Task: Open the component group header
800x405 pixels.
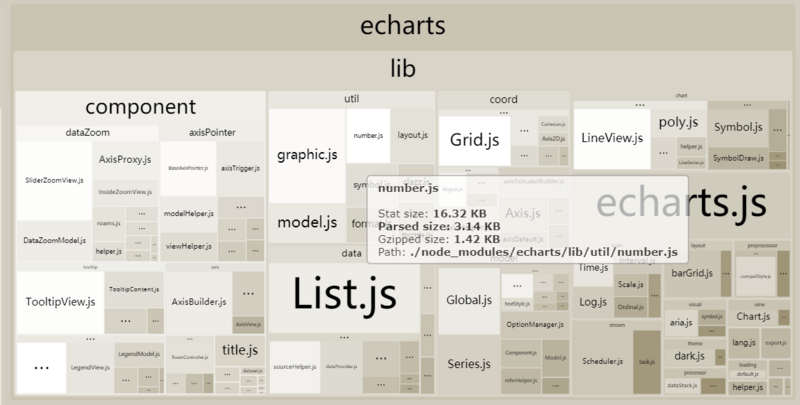Action: click(140, 107)
